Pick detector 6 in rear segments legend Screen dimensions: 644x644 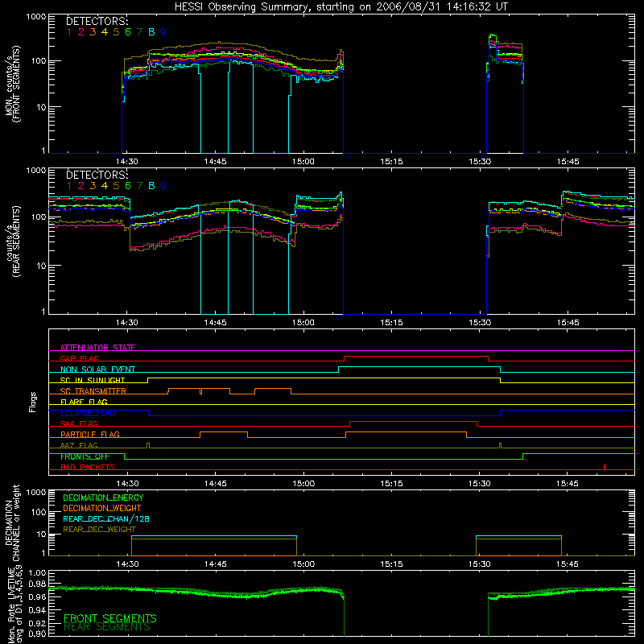coord(128,186)
